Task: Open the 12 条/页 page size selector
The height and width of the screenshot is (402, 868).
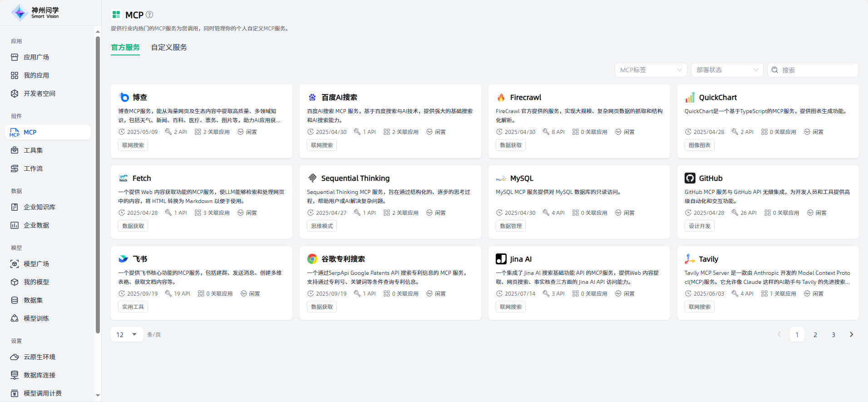Action: click(x=127, y=334)
